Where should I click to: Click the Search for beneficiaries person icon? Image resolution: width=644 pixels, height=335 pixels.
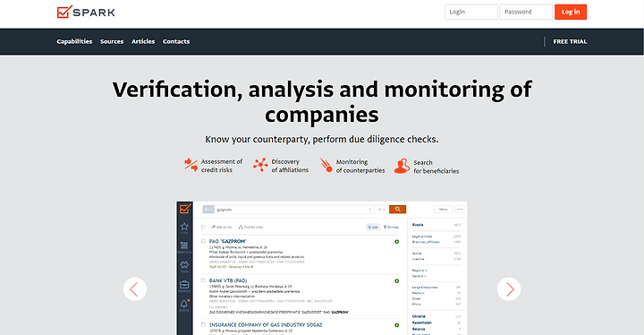[402, 166]
